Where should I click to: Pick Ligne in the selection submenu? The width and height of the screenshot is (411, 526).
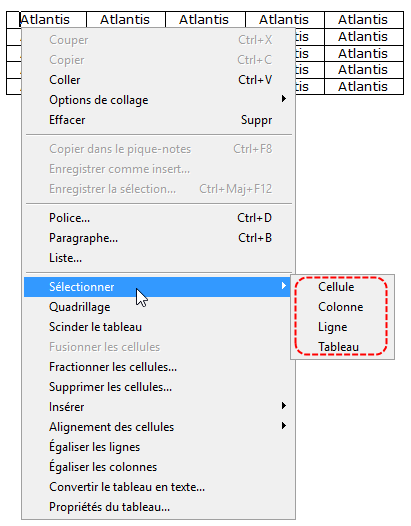[x=332, y=327]
